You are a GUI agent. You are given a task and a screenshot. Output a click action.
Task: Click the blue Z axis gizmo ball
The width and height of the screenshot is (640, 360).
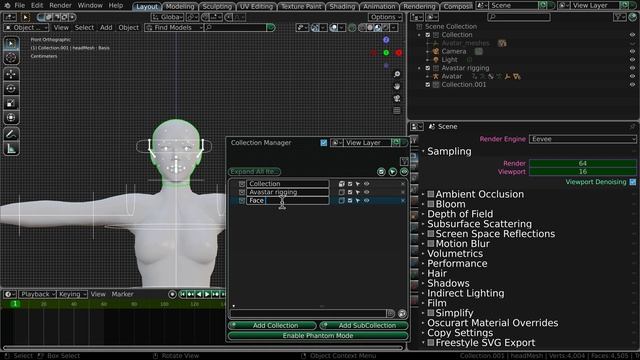tap(386, 40)
